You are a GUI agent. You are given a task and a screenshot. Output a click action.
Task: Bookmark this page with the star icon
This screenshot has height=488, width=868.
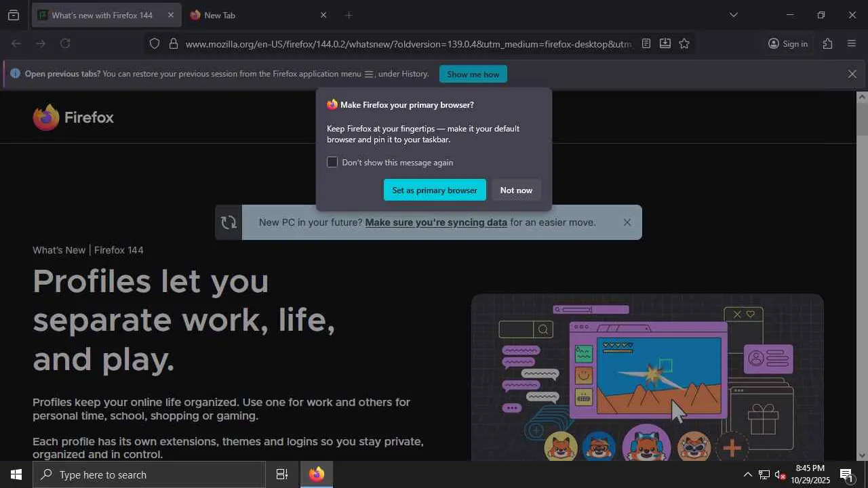click(684, 43)
